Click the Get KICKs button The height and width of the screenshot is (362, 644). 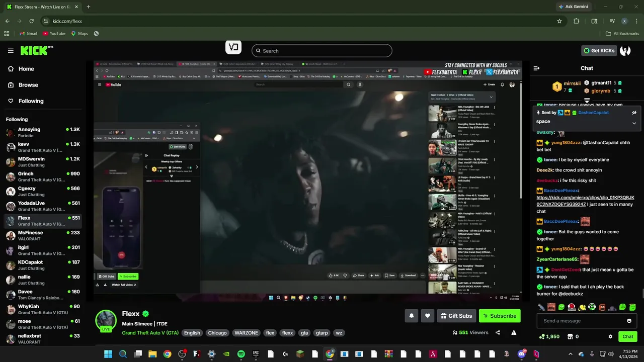click(599, 50)
